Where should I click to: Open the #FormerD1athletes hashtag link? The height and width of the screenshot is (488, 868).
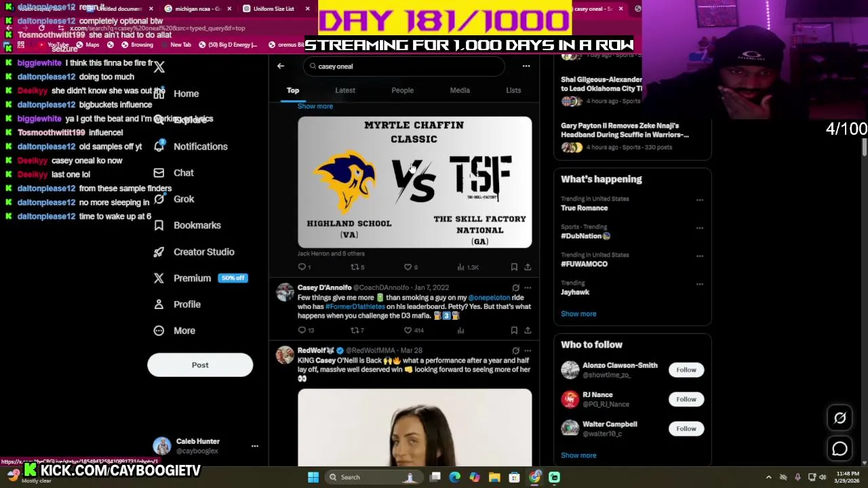(355, 306)
